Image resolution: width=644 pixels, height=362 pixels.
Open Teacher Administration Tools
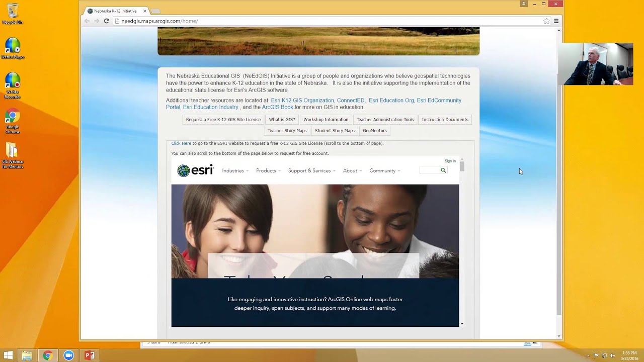click(385, 120)
